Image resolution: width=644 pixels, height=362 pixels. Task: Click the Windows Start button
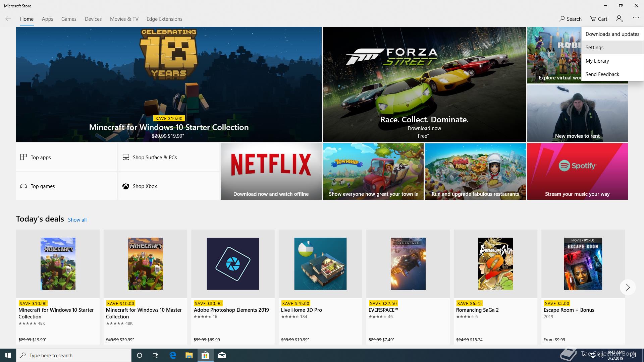[8, 355]
